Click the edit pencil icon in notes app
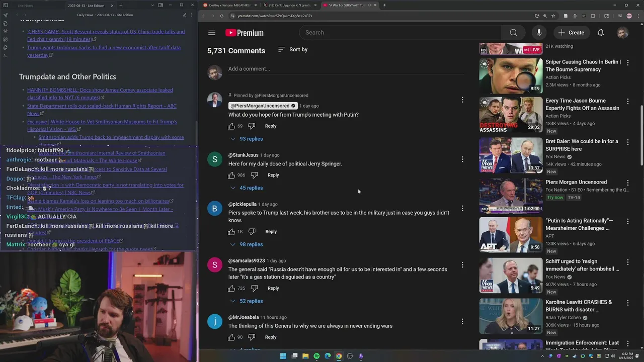Viewport: 644px width, 362px height. coord(184,15)
